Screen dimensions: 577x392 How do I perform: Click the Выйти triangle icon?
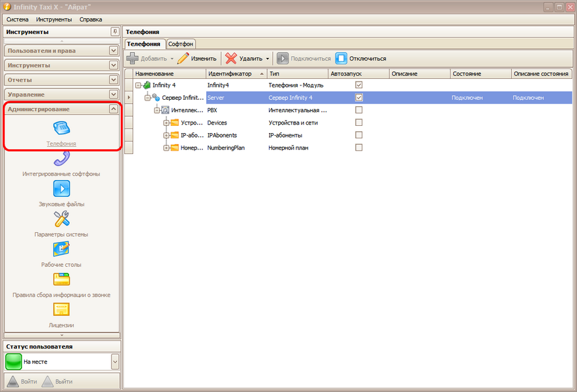pos(48,382)
